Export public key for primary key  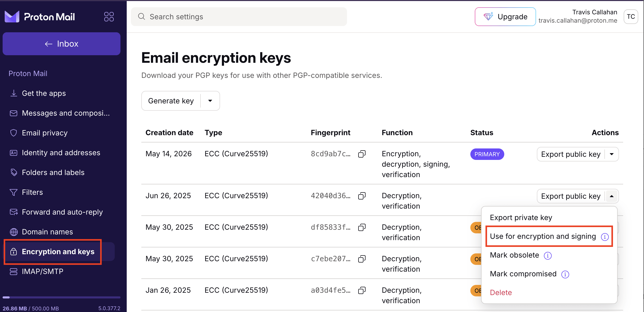571,154
